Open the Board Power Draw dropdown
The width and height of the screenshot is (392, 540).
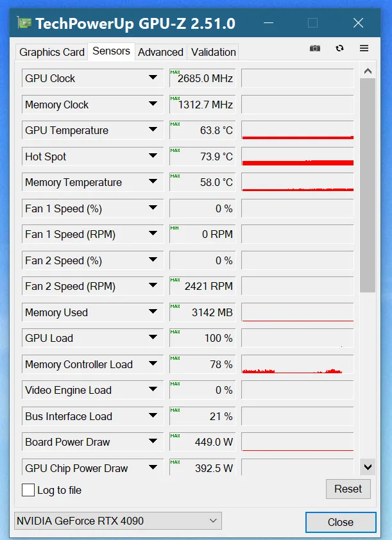[x=153, y=442]
